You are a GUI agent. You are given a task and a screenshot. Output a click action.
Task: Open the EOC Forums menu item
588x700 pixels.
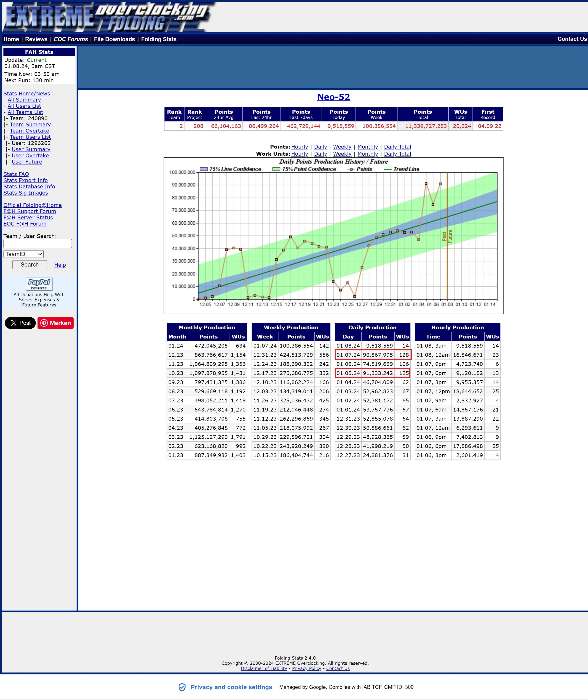(71, 39)
